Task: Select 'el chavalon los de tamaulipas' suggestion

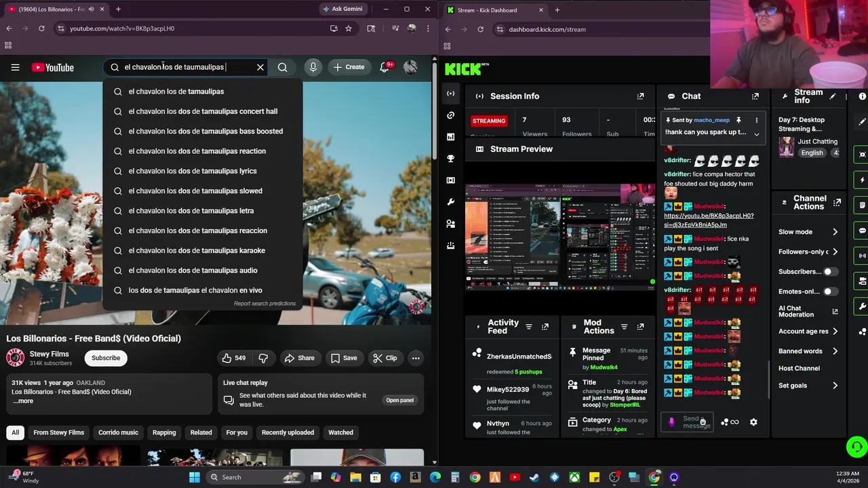Action: coord(202,91)
